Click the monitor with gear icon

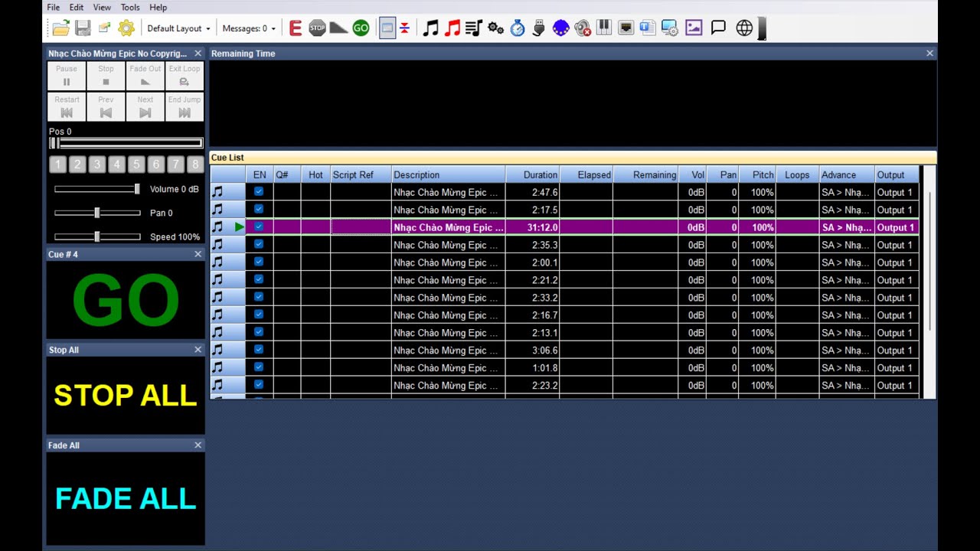pyautogui.click(x=670, y=28)
